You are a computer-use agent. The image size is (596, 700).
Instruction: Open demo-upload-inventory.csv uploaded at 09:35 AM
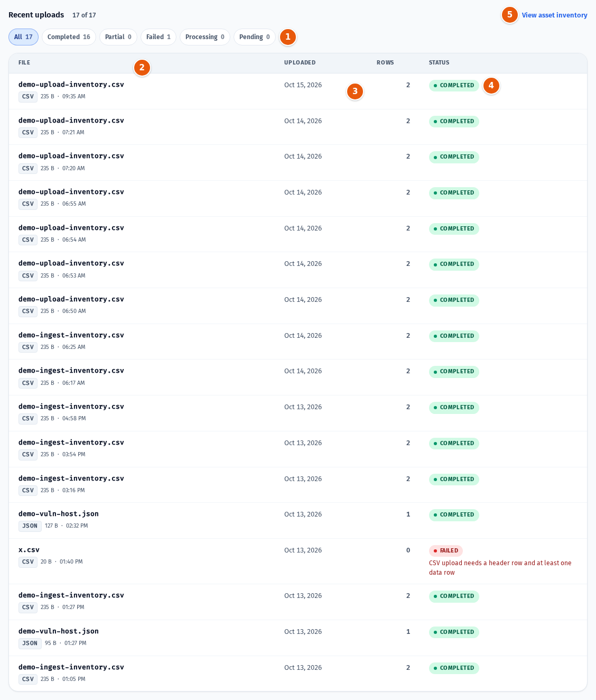71,85
